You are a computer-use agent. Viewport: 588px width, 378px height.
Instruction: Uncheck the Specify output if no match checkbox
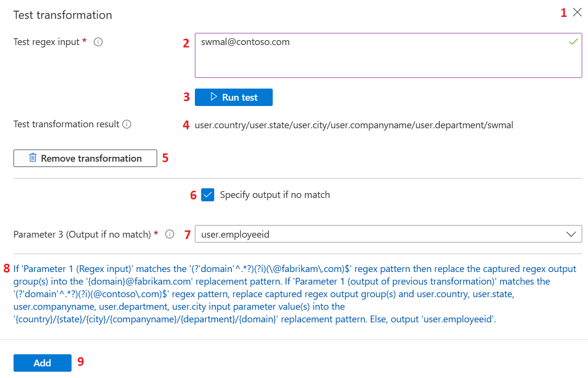(208, 195)
